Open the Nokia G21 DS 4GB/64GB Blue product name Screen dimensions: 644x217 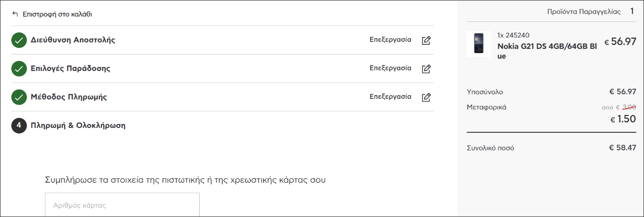coord(547,51)
